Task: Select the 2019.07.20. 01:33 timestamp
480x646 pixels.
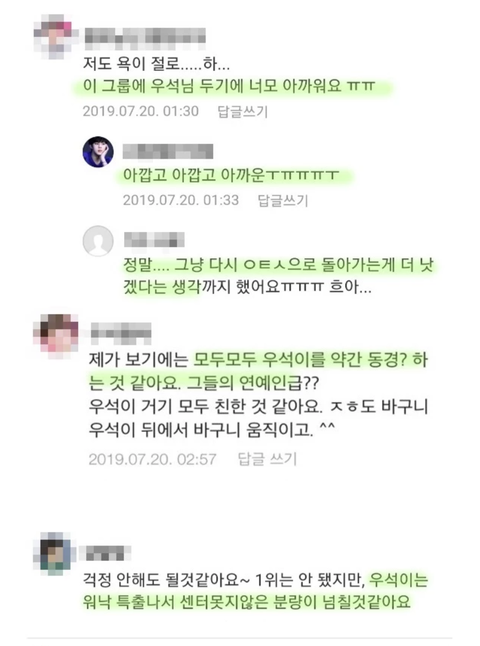Action: coord(181,200)
